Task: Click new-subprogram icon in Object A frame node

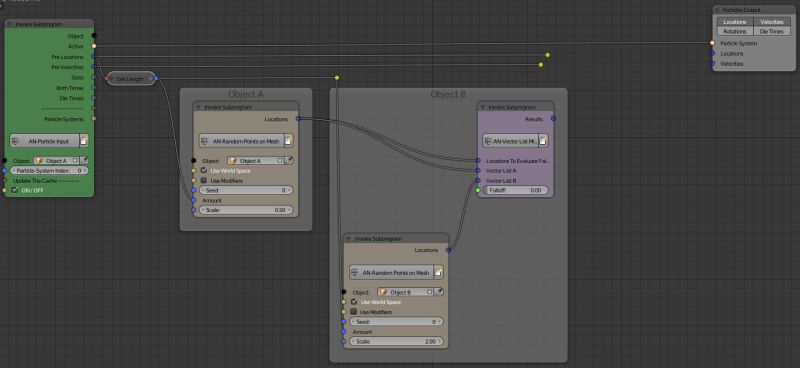Action: point(289,140)
